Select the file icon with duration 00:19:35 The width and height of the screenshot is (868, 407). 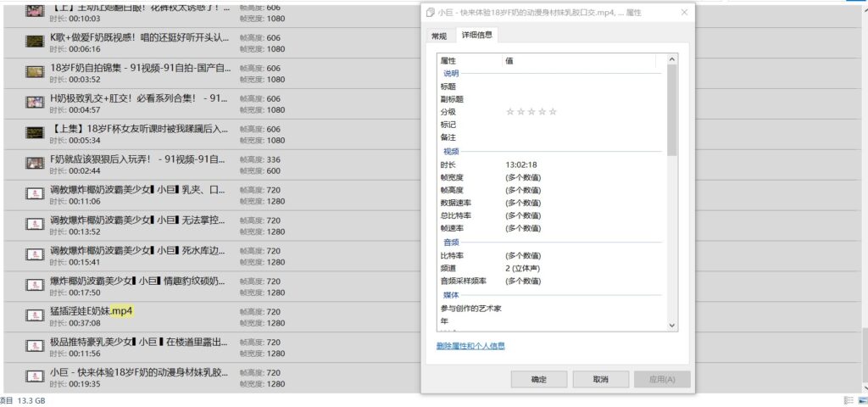[35, 376]
